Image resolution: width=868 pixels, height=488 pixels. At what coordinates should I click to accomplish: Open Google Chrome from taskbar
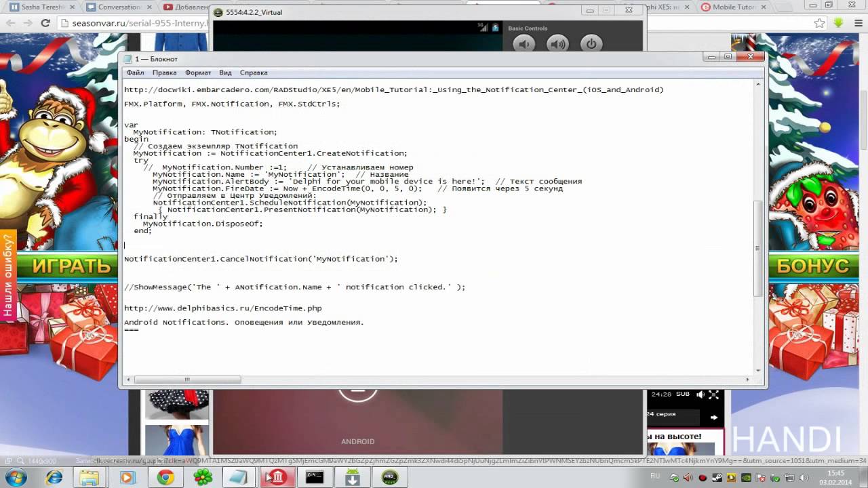click(x=165, y=477)
